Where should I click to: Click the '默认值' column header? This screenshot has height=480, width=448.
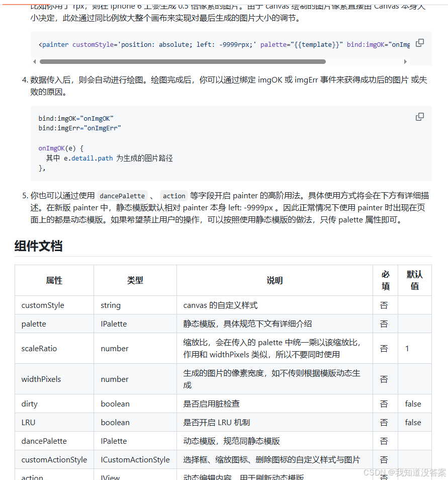415,280
